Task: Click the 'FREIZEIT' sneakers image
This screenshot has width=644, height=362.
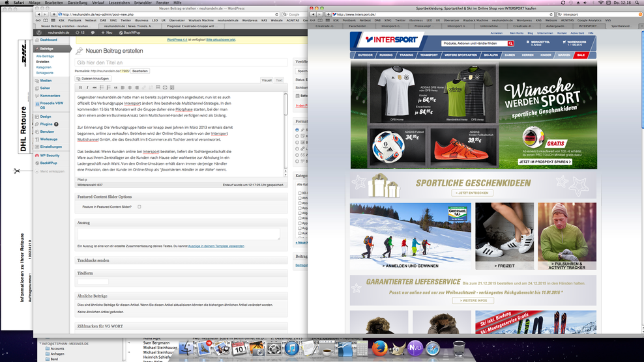Action: (505, 236)
